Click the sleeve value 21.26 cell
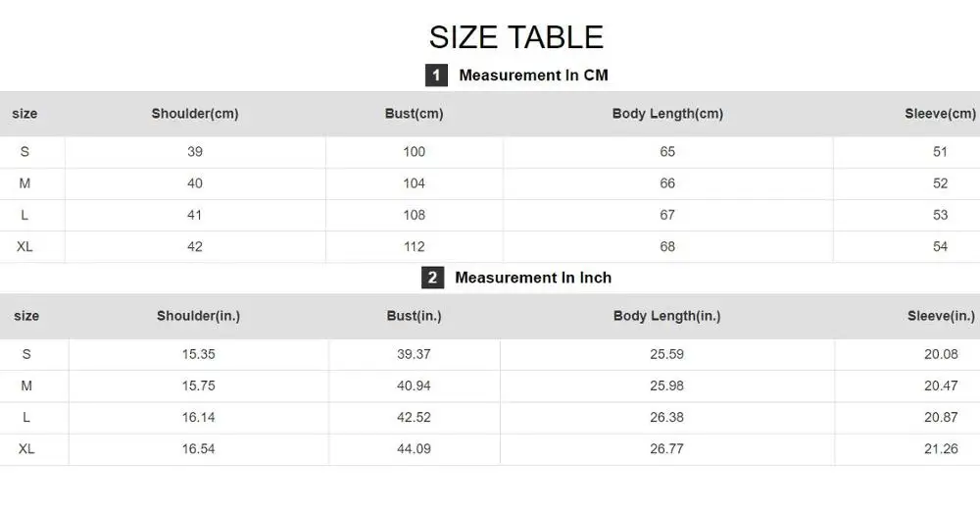 941,448
